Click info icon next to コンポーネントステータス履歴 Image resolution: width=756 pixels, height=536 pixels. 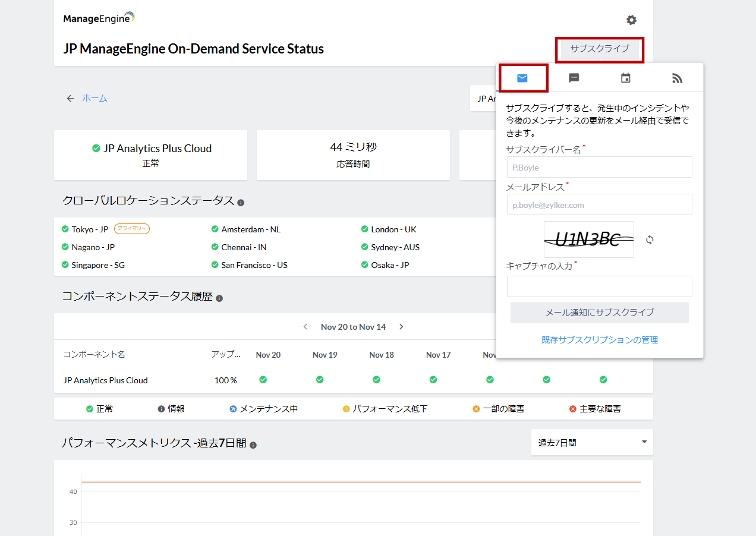219,298
